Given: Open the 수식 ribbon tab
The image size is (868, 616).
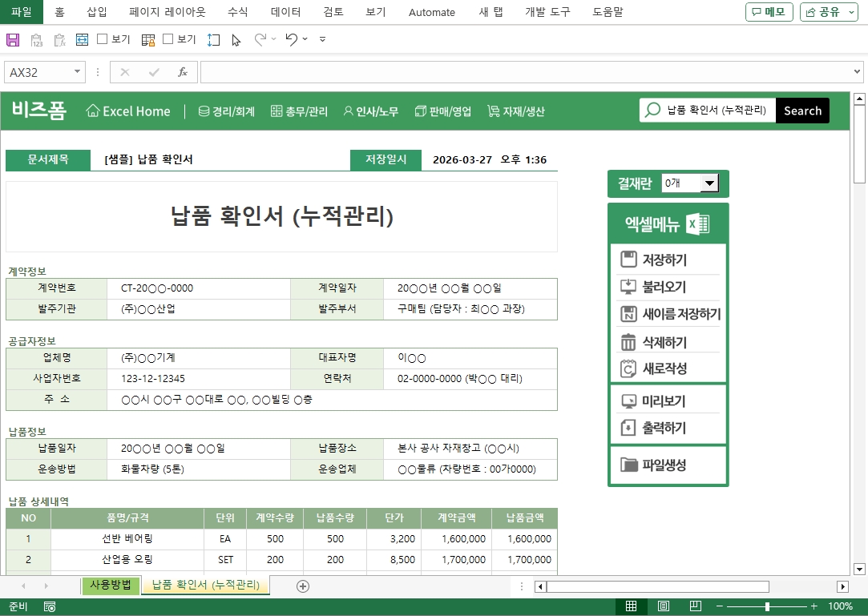Looking at the screenshot, I should click(237, 12).
